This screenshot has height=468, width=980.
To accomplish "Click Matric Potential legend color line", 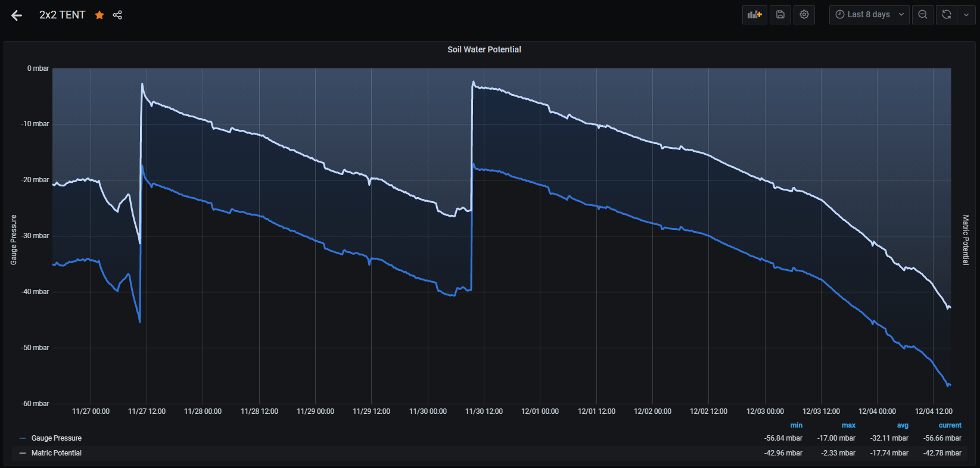I will pyautogui.click(x=23, y=453).
